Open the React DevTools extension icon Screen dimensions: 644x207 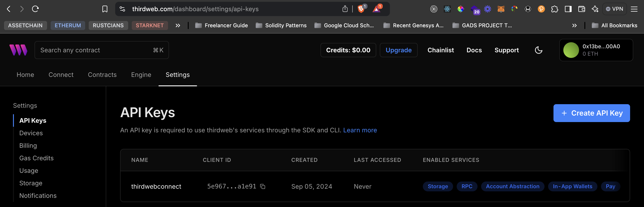click(x=447, y=9)
